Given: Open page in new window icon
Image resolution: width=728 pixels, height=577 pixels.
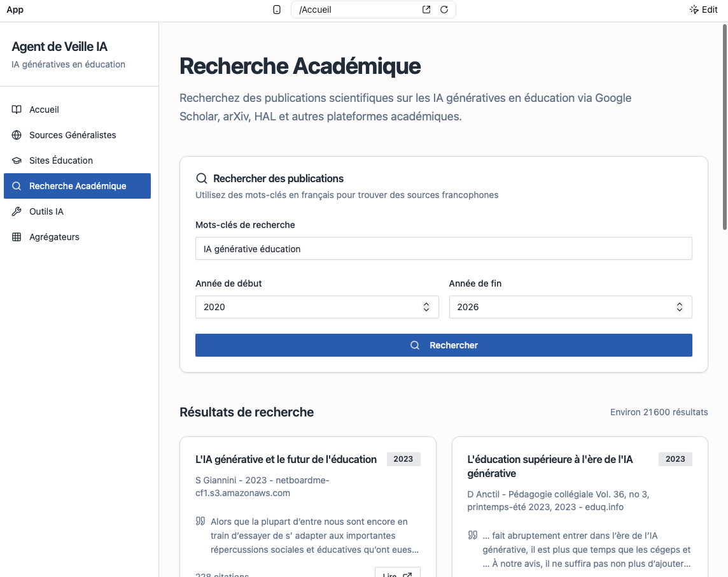Looking at the screenshot, I should 426,10.
